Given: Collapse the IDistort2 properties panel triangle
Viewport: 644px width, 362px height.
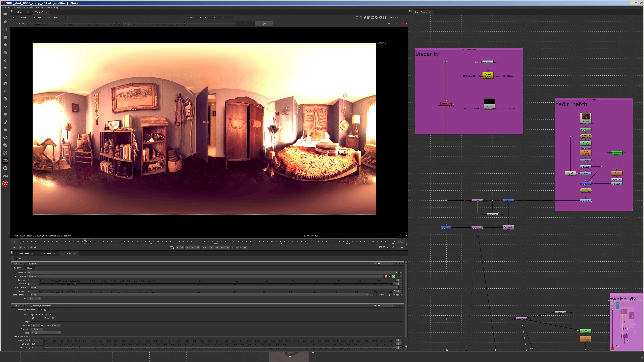Looking at the screenshot, I should 13,264.
